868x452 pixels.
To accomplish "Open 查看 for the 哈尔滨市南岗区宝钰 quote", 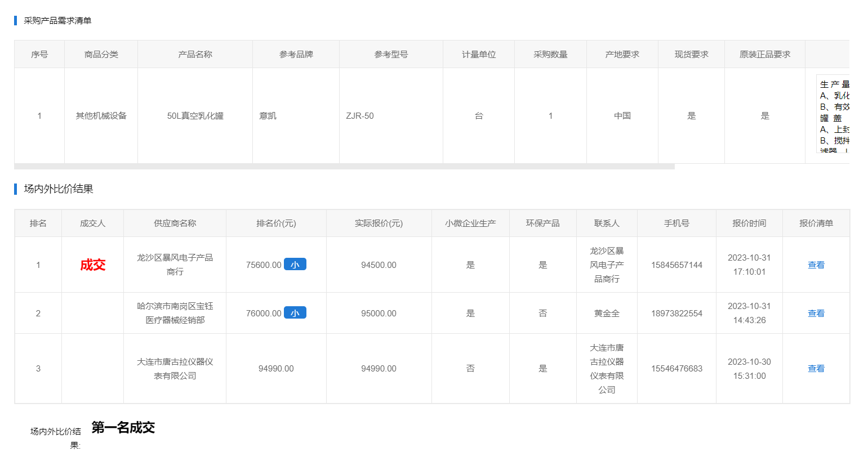I will coord(816,314).
